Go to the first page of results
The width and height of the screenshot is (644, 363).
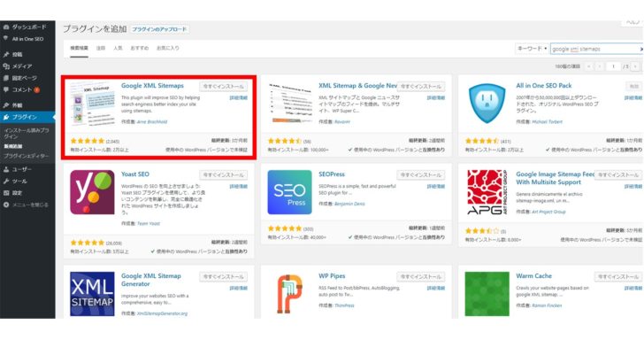[589, 66]
